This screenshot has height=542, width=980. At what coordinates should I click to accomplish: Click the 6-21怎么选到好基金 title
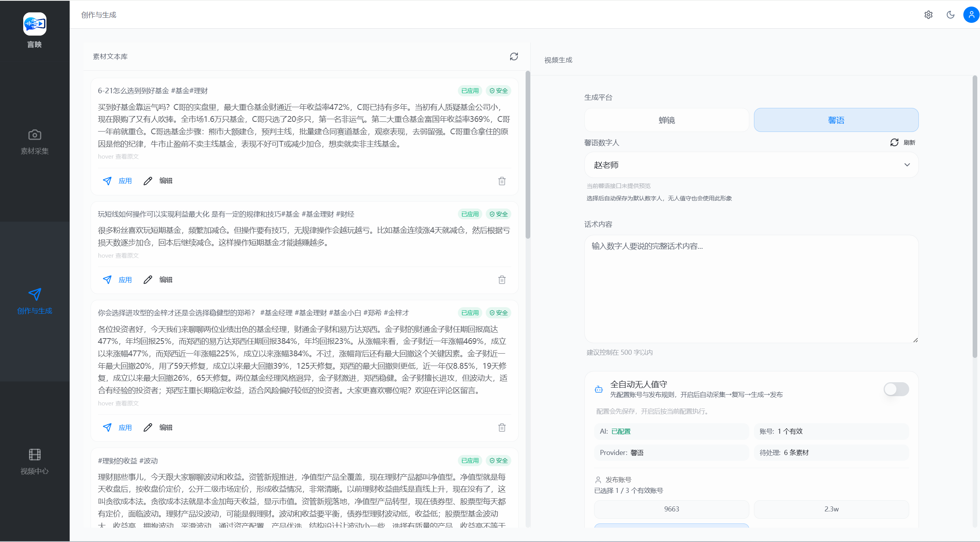[x=153, y=91]
